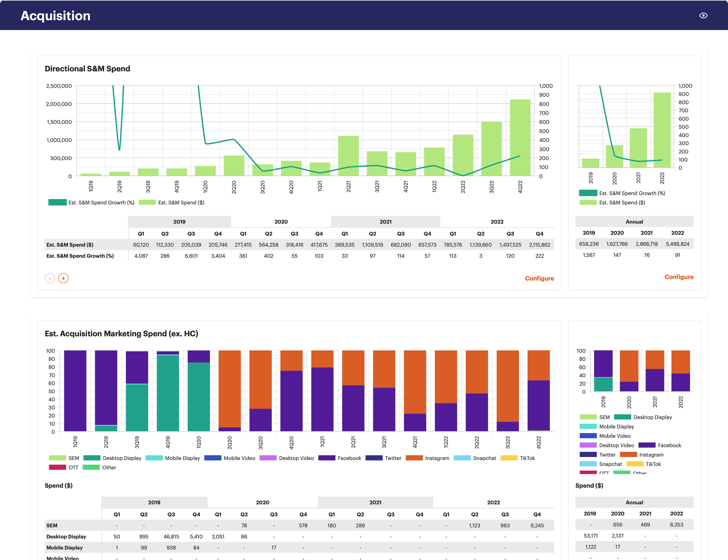Select the Annual header in S&M table
728x560 pixels.
[634, 222]
